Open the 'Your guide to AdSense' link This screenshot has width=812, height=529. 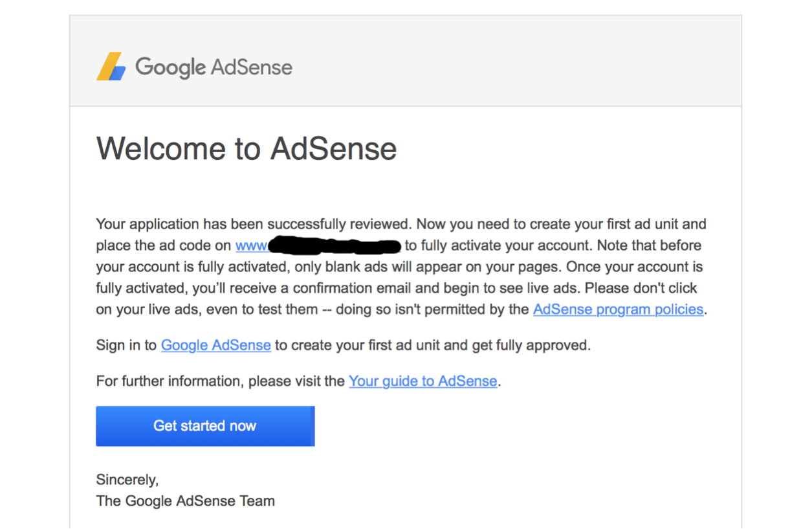click(423, 381)
